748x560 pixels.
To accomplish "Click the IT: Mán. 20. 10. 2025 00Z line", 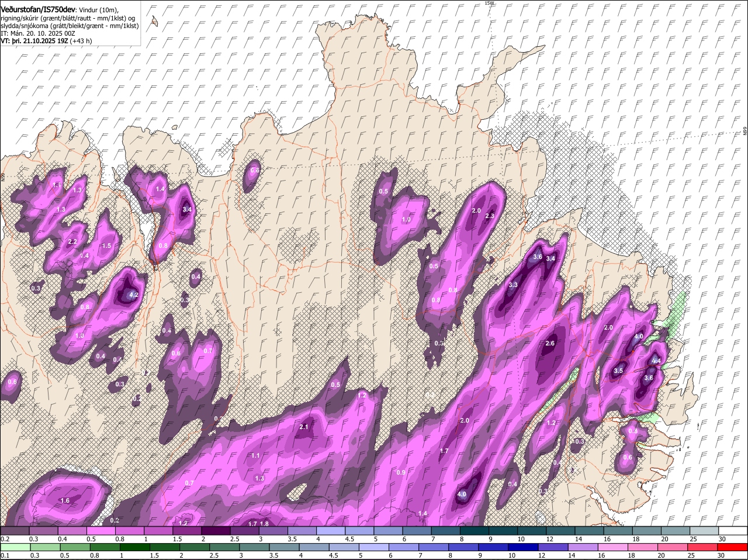I will (x=37, y=33).
